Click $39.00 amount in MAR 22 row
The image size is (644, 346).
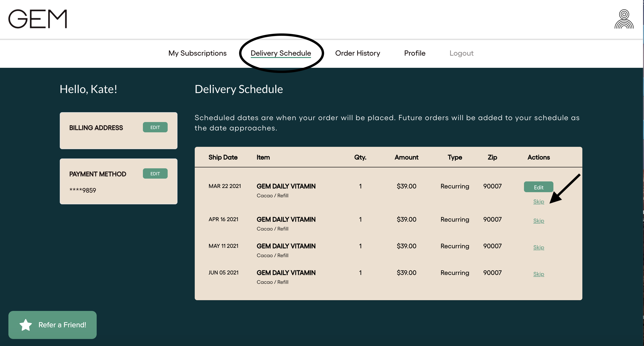(406, 186)
